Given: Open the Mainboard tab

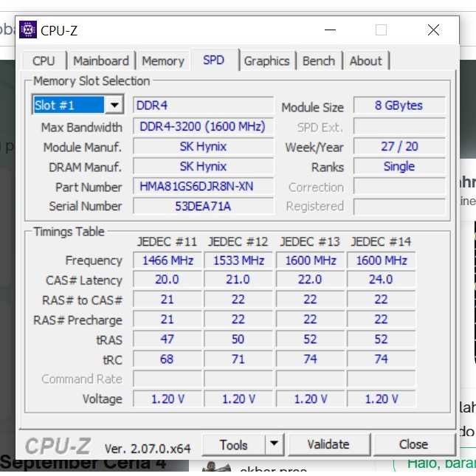Looking at the screenshot, I should coord(101,61).
